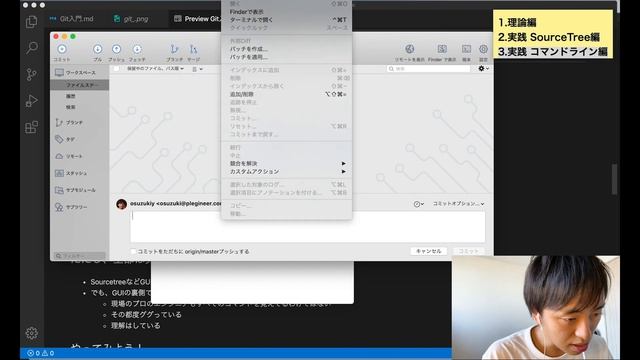Switch to git_.png tab in VS Code
The height and width of the screenshot is (360, 640).
(131, 19)
